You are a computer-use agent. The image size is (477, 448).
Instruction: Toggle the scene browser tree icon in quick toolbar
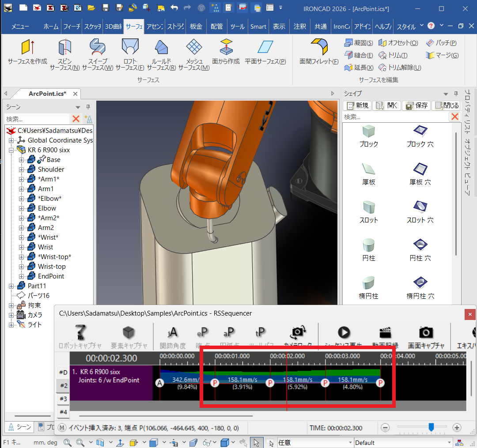click(215, 8)
